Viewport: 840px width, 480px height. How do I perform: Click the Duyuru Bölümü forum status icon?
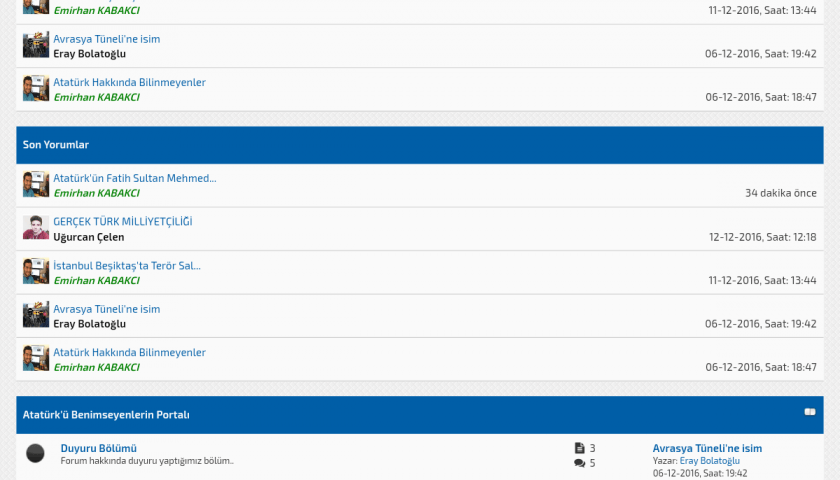pos(35,453)
